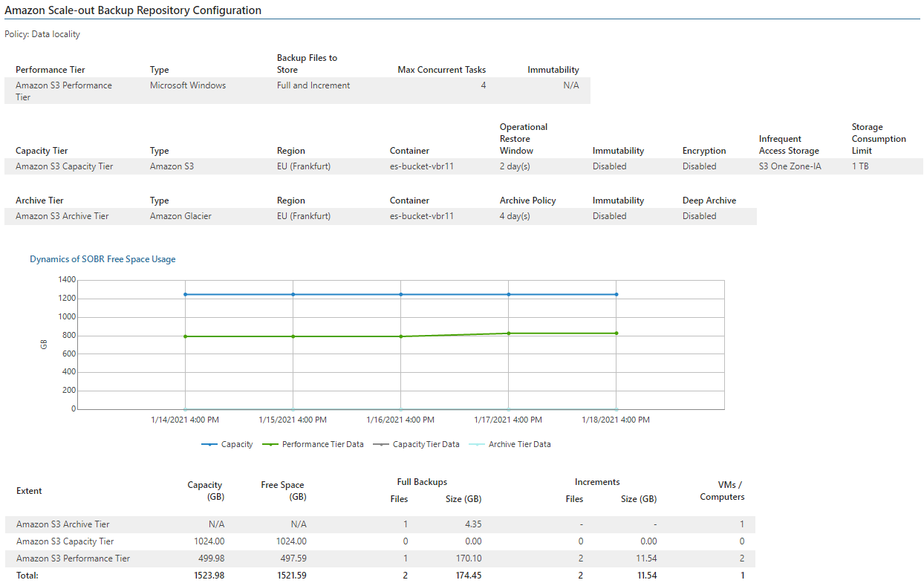Click Capacity data point for 1/18/2021

pyautogui.click(x=616, y=295)
